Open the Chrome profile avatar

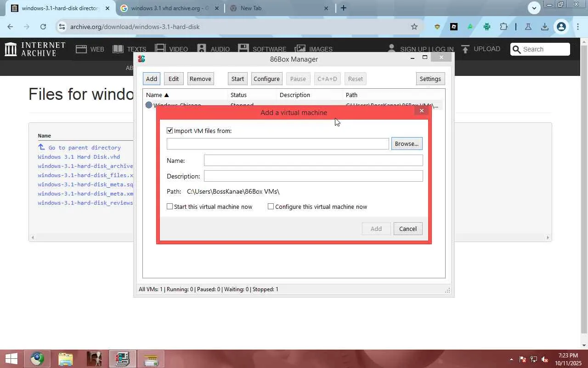coord(561,27)
